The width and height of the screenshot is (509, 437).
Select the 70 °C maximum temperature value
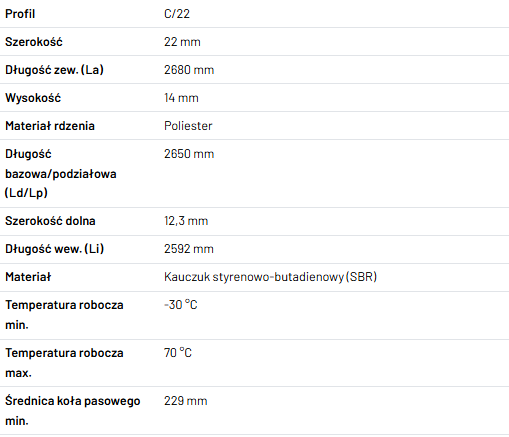(178, 353)
